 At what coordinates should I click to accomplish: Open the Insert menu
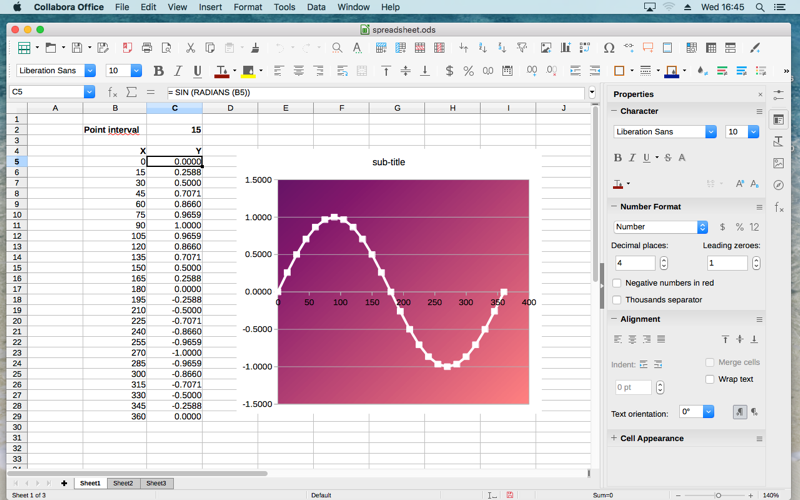point(210,7)
